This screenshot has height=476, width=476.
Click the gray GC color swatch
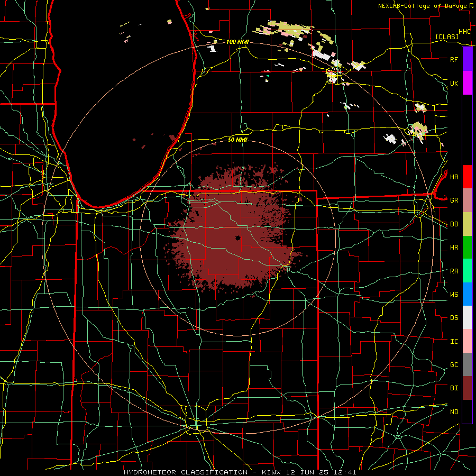(x=467, y=364)
